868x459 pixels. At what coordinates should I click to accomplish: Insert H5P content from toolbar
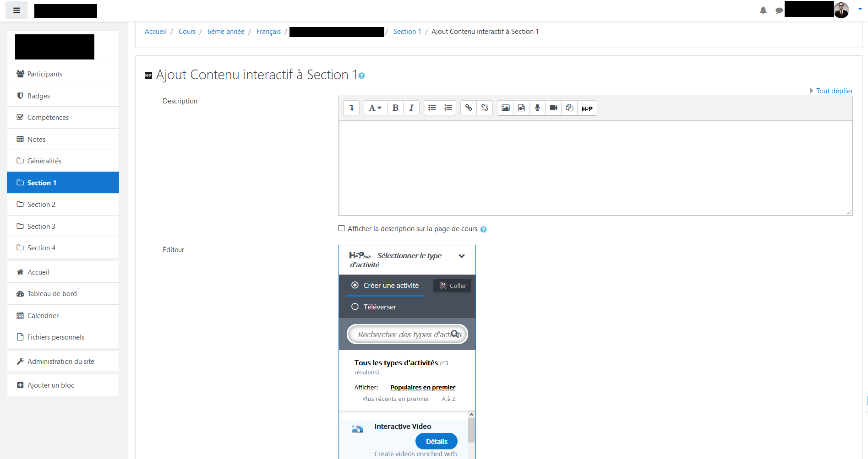(587, 108)
